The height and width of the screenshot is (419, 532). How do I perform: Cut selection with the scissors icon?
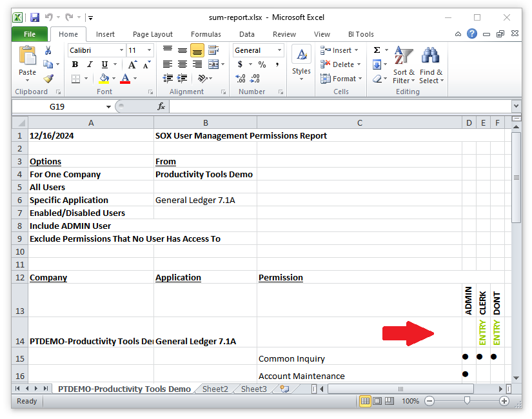[x=48, y=50]
